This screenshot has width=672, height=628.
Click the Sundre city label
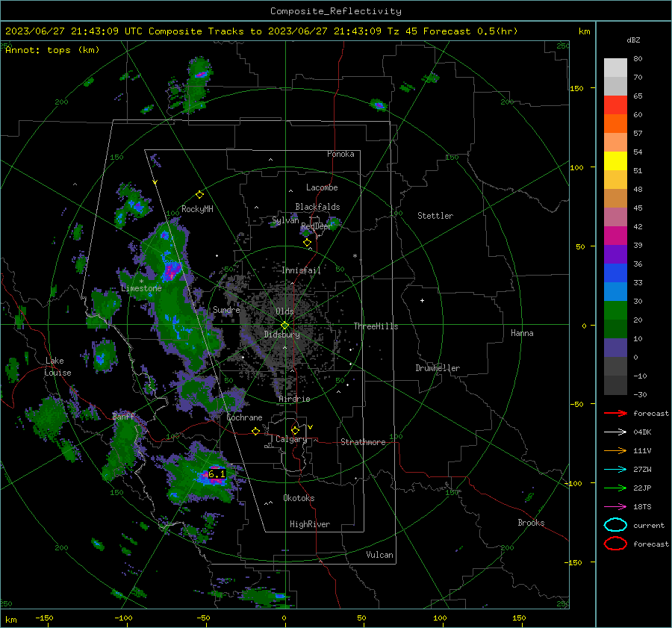click(226, 309)
